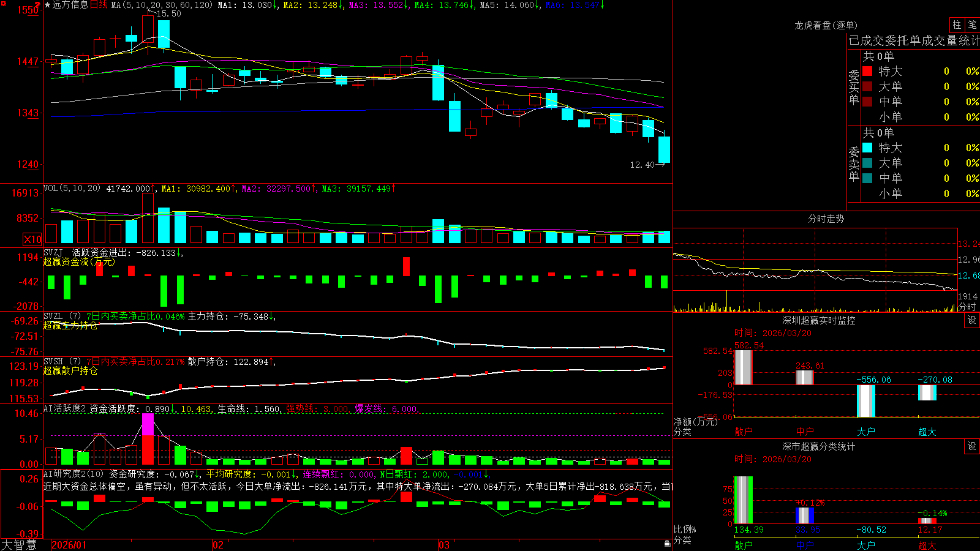Click the 委卖单 section label

coord(854,163)
